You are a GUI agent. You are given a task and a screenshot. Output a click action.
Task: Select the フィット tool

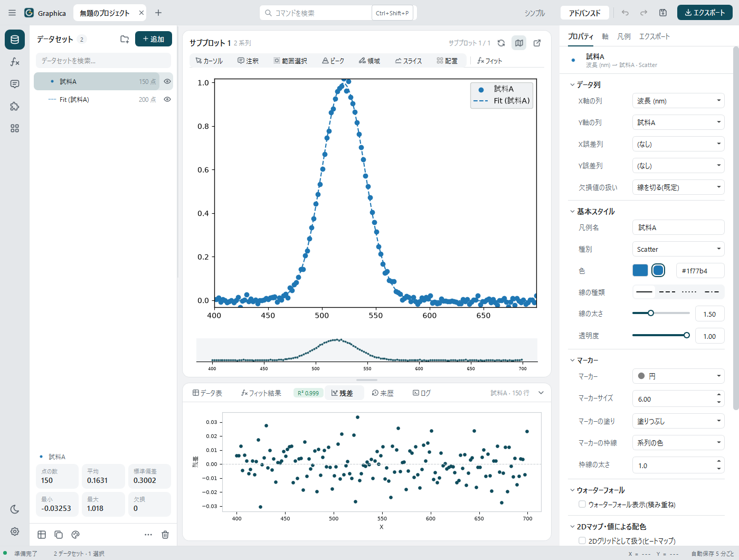click(x=489, y=61)
